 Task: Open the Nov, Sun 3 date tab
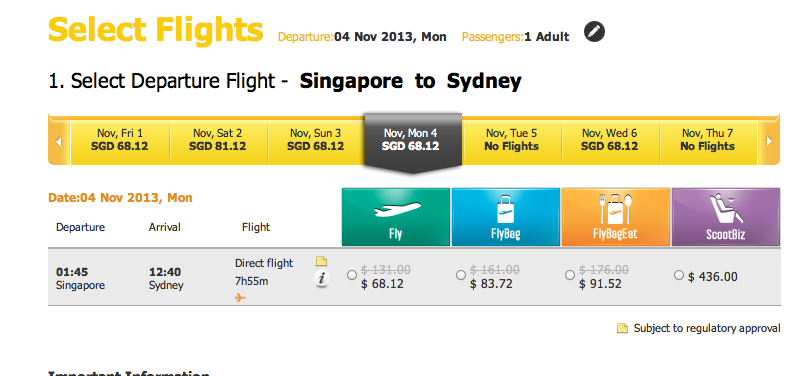[316, 140]
